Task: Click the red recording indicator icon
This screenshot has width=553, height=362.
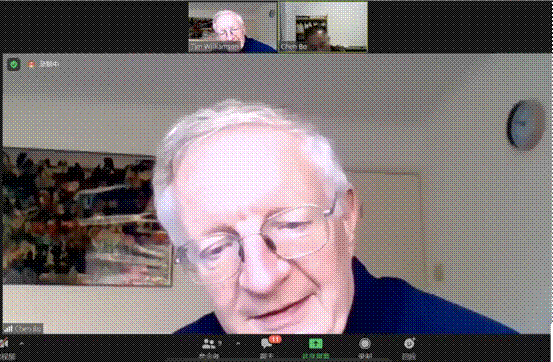Action: coord(31,64)
